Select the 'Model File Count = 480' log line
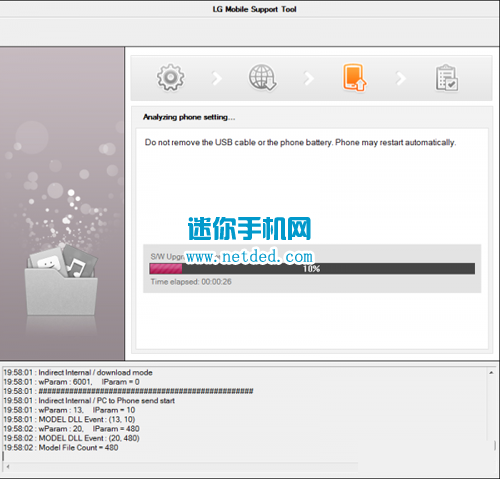The image size is (500, 479). 61,448
